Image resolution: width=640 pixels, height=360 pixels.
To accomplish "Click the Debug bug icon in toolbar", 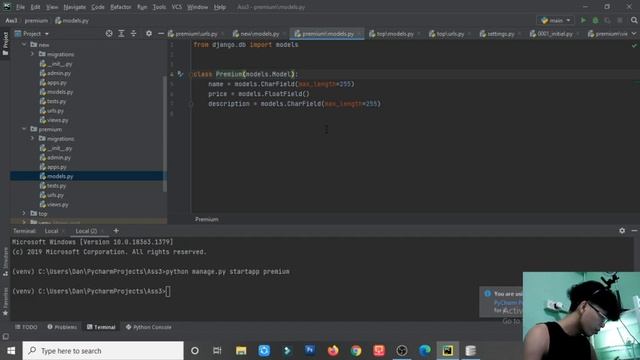I will pyautogui.click(x=596, y=20).
